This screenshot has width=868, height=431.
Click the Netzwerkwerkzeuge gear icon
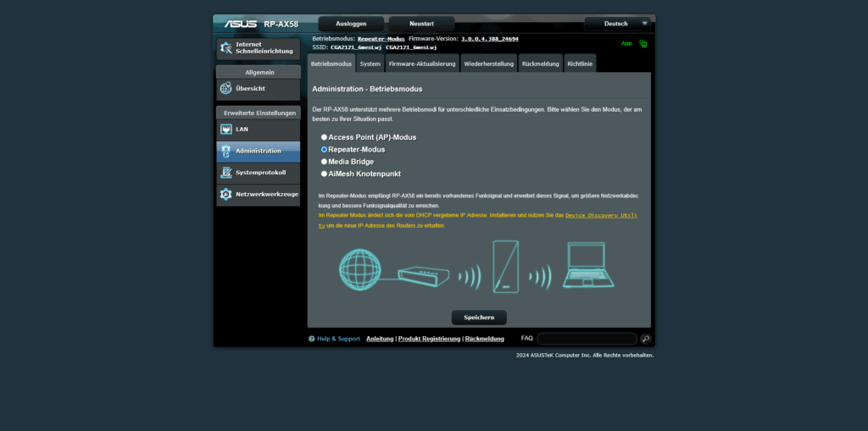click(225, 195)
